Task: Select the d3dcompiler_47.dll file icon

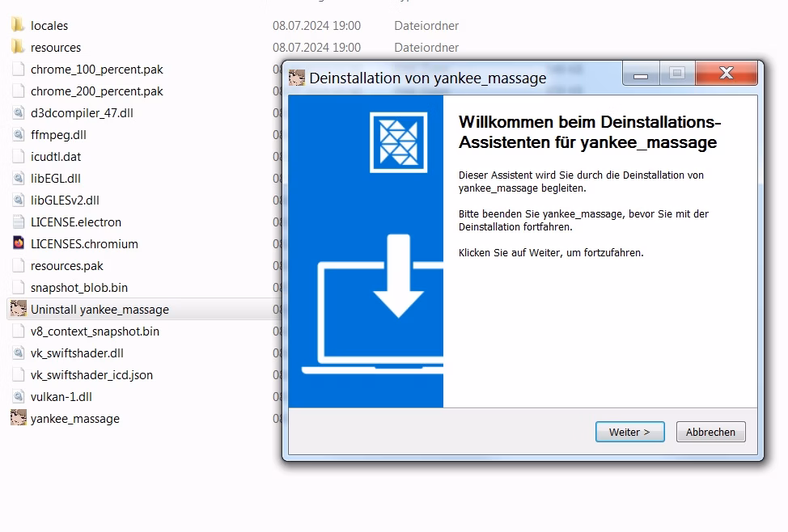Action: click(x=19, y=113)
